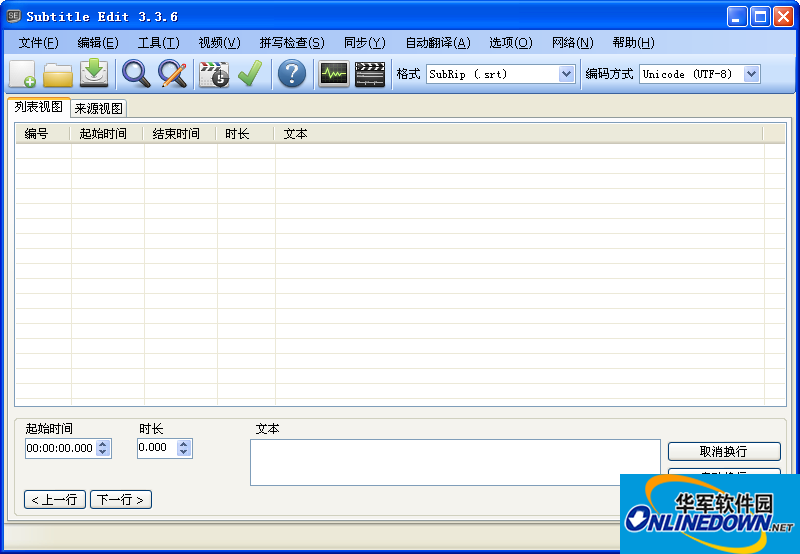Open a subtitle file via folder icon

pyautogui.click(x=58, y=74)
